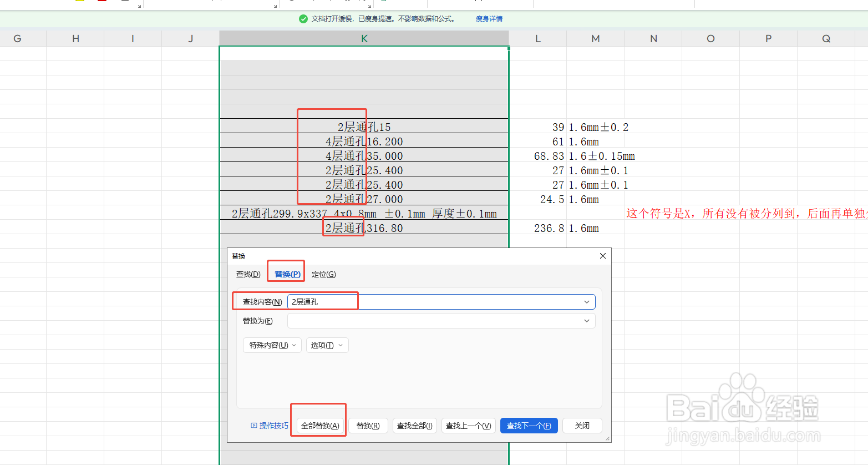This screenshot has height=465, width=868.
Task: Select the cell containing 2层通孔15
Action: point(364,127)
